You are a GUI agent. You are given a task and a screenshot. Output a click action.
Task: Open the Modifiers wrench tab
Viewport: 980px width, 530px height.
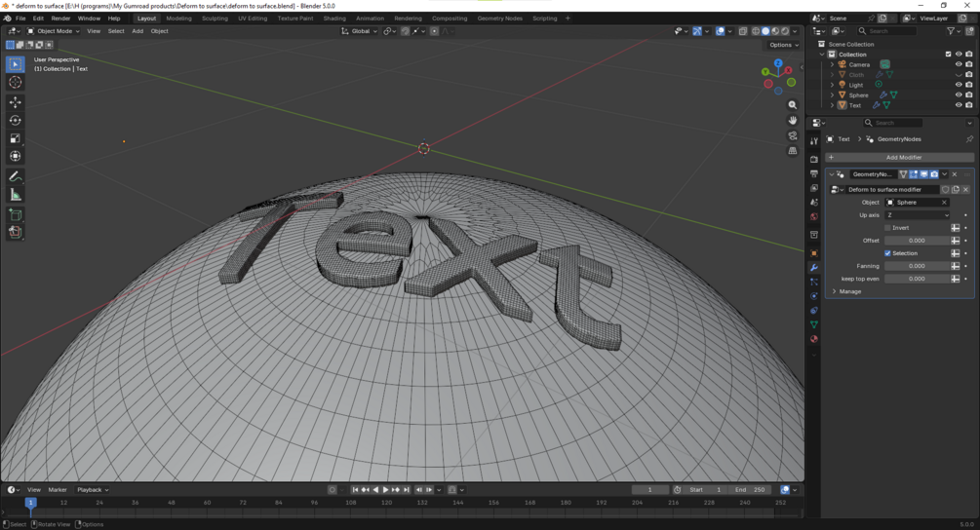[x=814, y=268]
